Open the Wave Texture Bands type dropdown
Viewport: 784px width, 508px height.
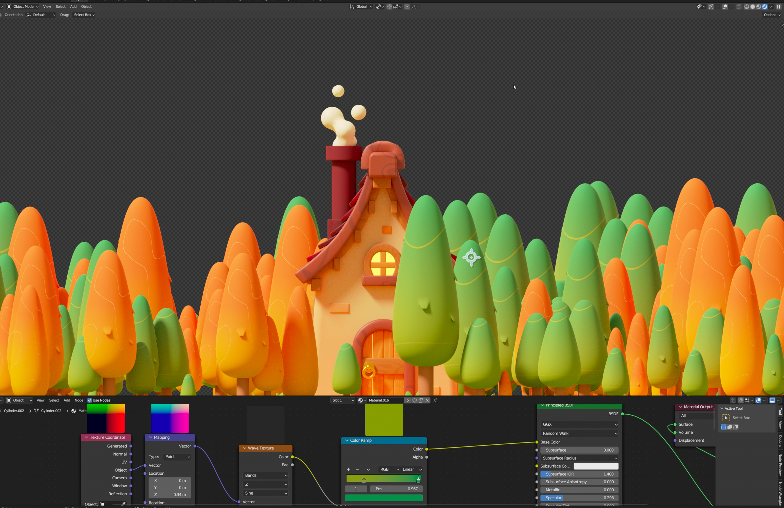tap(265, 474)
